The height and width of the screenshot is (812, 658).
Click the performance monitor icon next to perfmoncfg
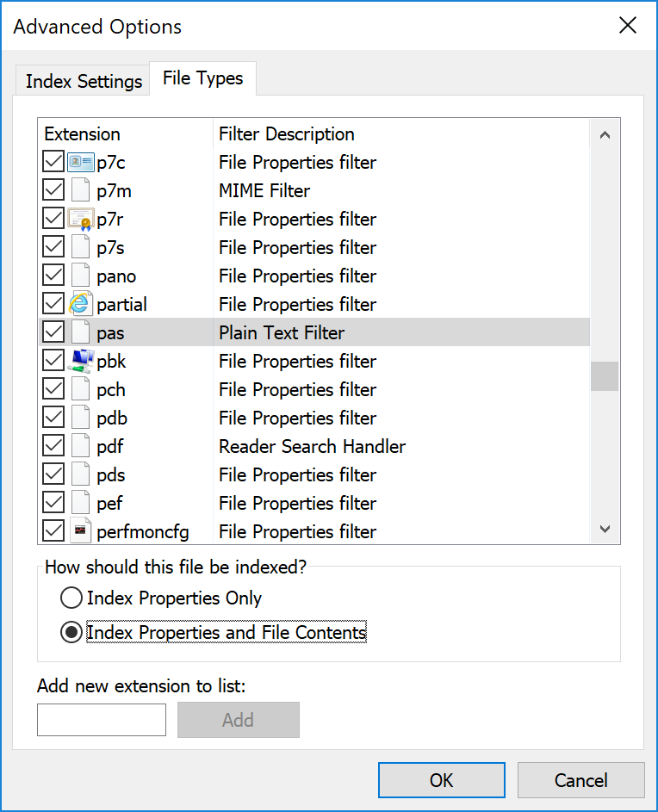82,530
